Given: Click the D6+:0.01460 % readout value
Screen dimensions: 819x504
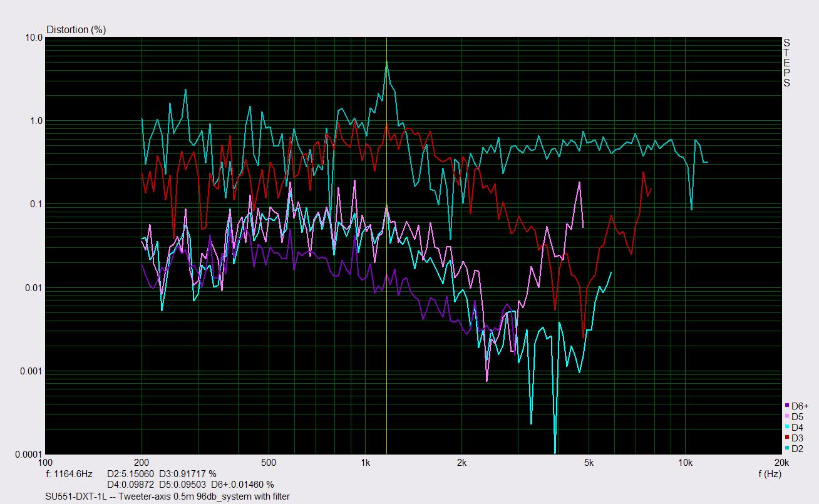Looking at the screenshot, I should [242, 485].
